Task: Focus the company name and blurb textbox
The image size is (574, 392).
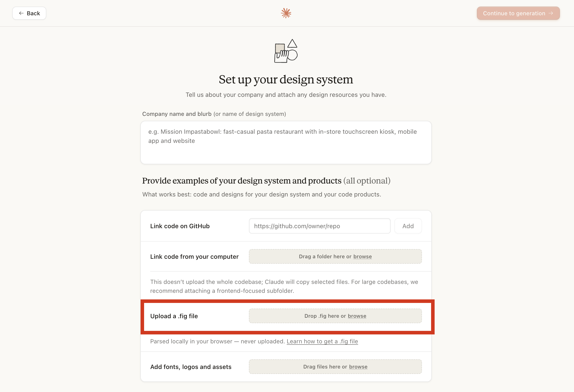Action: tap(286, 142)
